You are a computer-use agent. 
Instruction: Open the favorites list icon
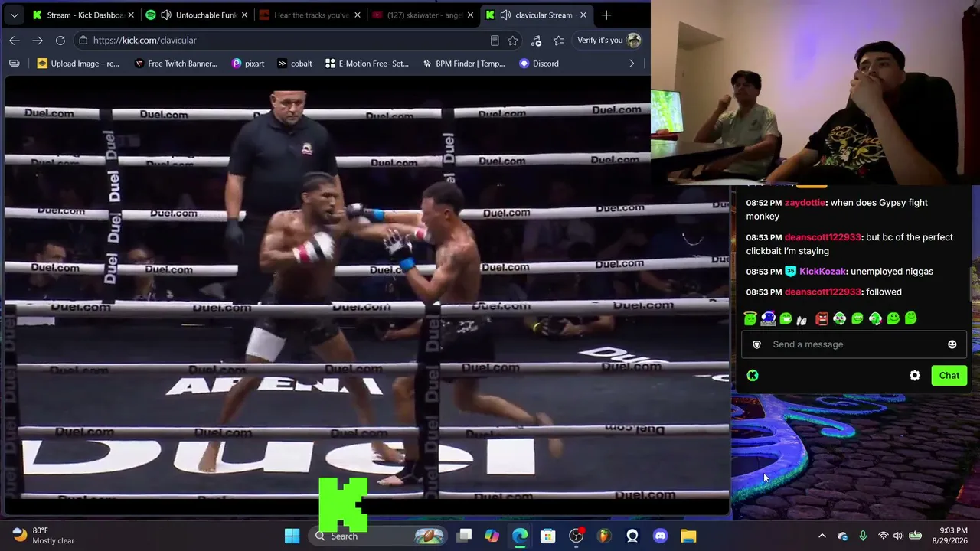[559, 41]
